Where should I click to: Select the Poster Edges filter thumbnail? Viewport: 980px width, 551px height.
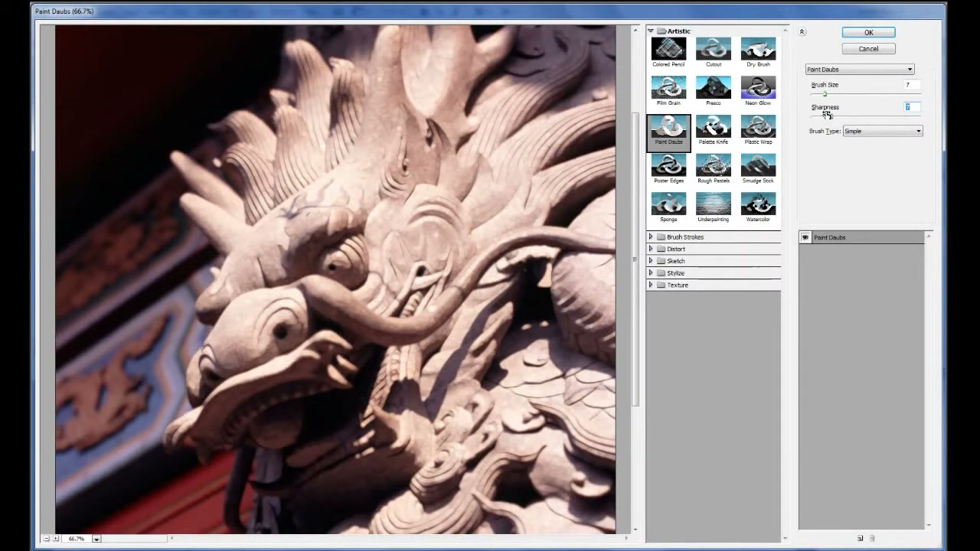668,168
